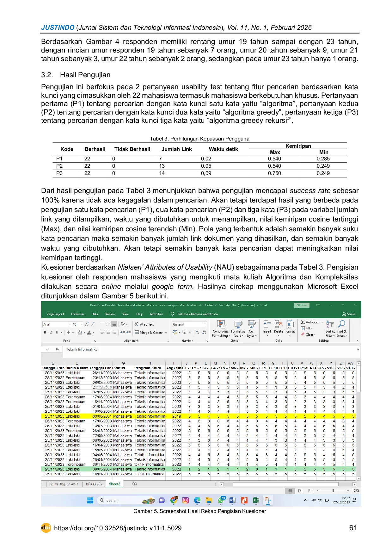Viewport: 392px width, 555px height.
Task: Open the General number format dropdown
Action: (x=205, y=324)
